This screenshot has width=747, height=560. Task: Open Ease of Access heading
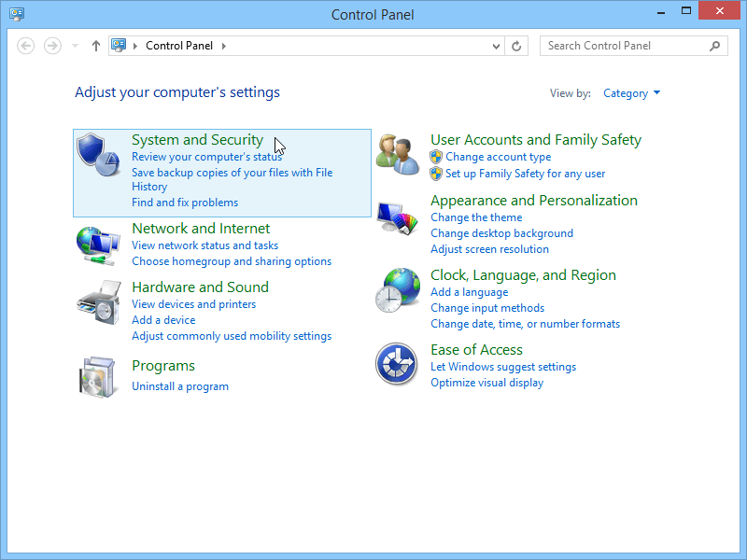[x=476, y=350]
